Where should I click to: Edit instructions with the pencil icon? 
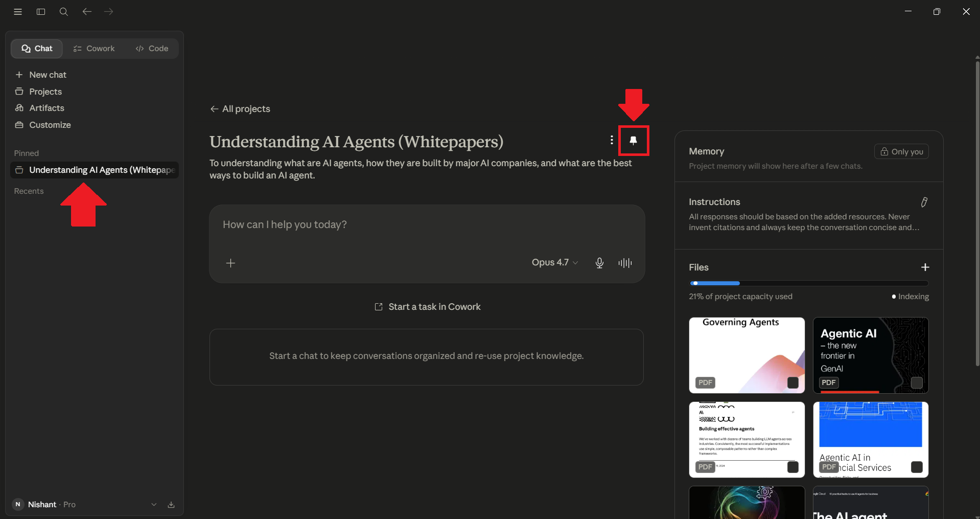coord(924,202)
